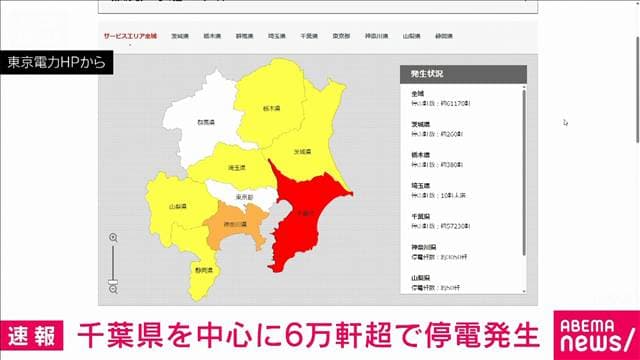Open the 山梨県 tab
The image size is (640, 360).
pos(411,36)
